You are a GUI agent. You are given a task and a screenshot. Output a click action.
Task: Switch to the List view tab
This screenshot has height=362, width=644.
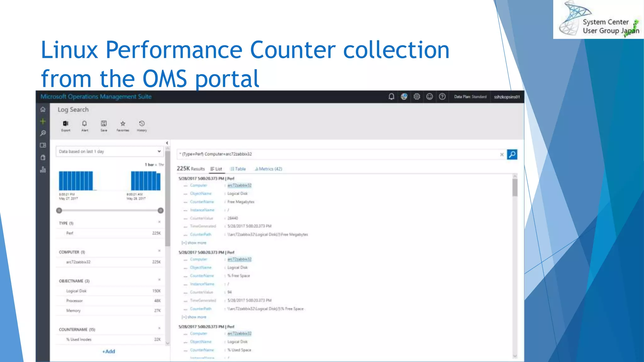click(x=216, y=169)
